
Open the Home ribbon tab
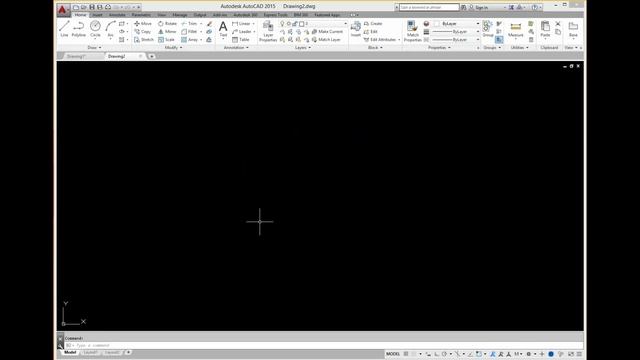pyautogui.click(x=80, y=15)
